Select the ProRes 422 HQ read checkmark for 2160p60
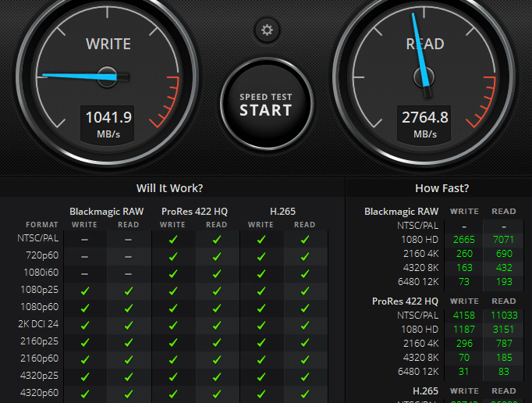The image size is (532, 403). coord(216,359)
